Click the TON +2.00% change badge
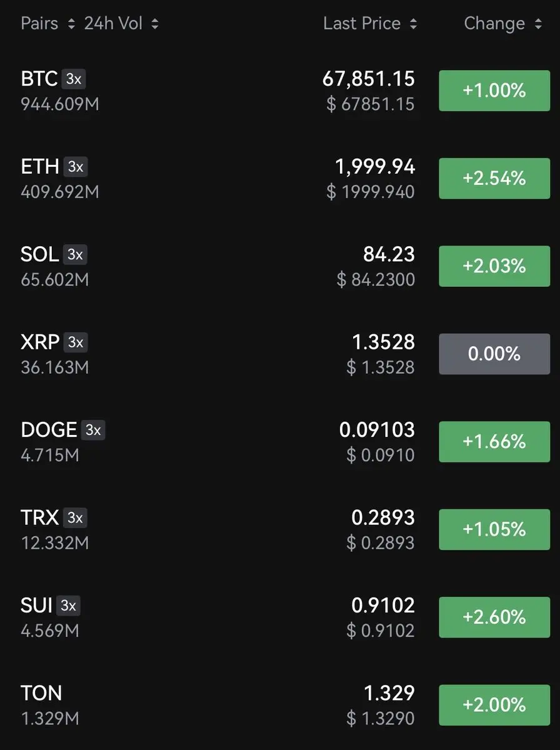This screenshot has width=560, height=750. coord(494,705)
